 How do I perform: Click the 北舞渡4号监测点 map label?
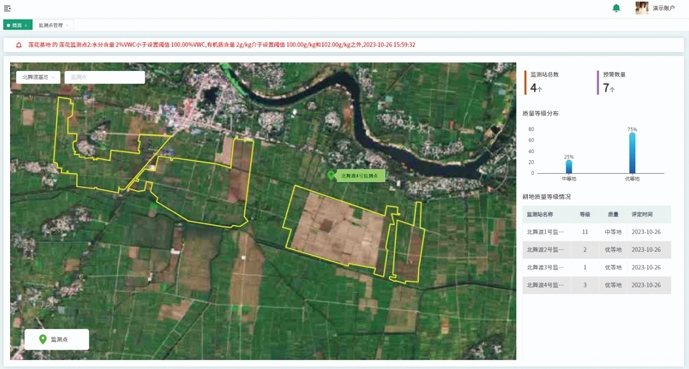[359, 176]
